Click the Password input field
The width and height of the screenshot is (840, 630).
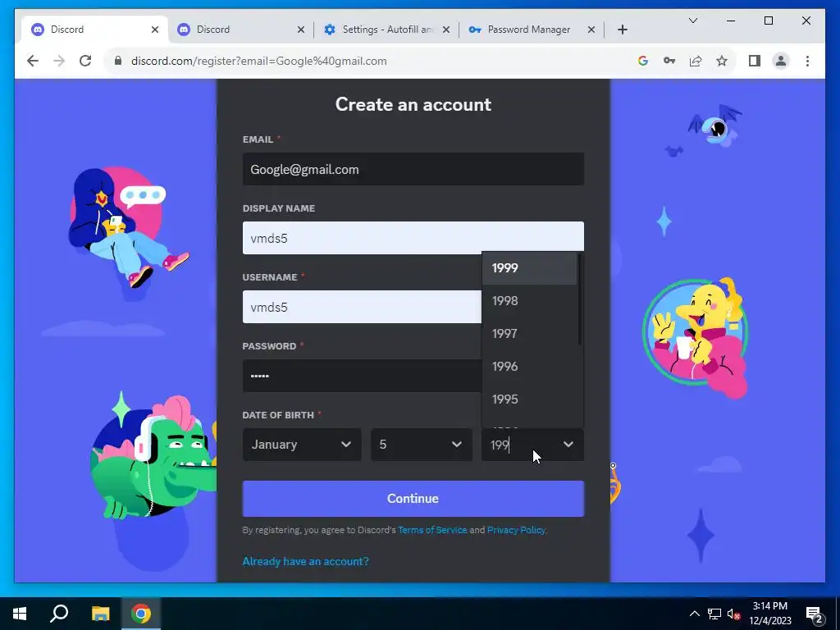(x=362, y=376)
